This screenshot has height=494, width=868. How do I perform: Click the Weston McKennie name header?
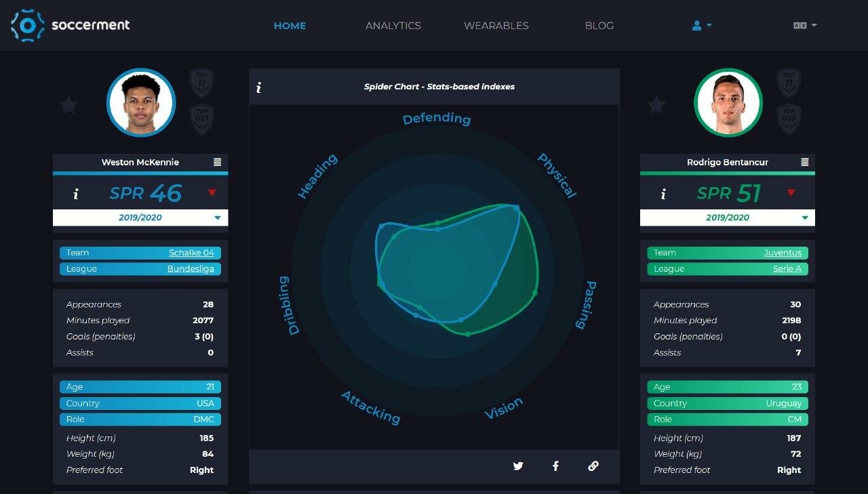coord(140,163)
